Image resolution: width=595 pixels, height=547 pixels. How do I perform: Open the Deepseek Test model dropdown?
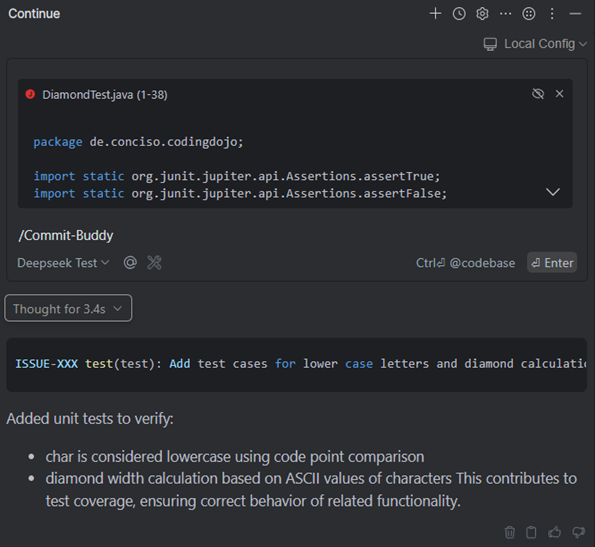pyautogui.click(x=63, y=263)
